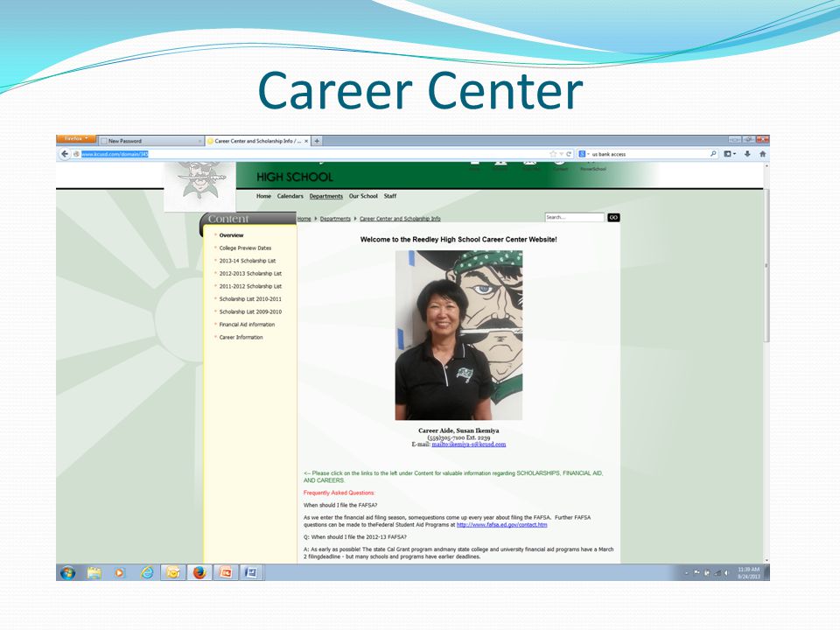Click the PowerSchool header icon

click(x=593, y=165)
